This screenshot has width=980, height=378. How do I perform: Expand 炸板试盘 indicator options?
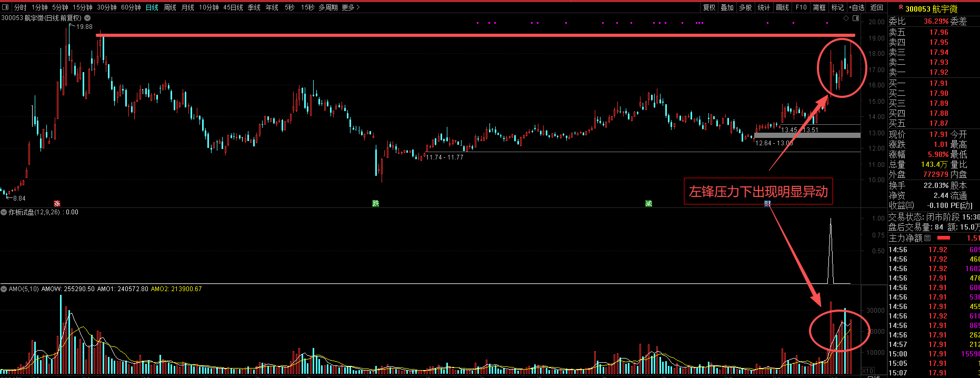coord(4,212)
